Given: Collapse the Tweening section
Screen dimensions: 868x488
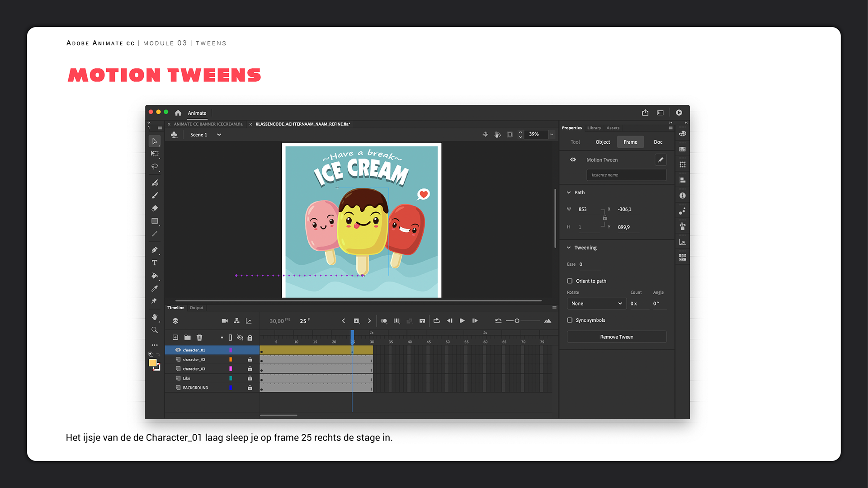Looking at the screenshot, I should [x=569, y=248].
